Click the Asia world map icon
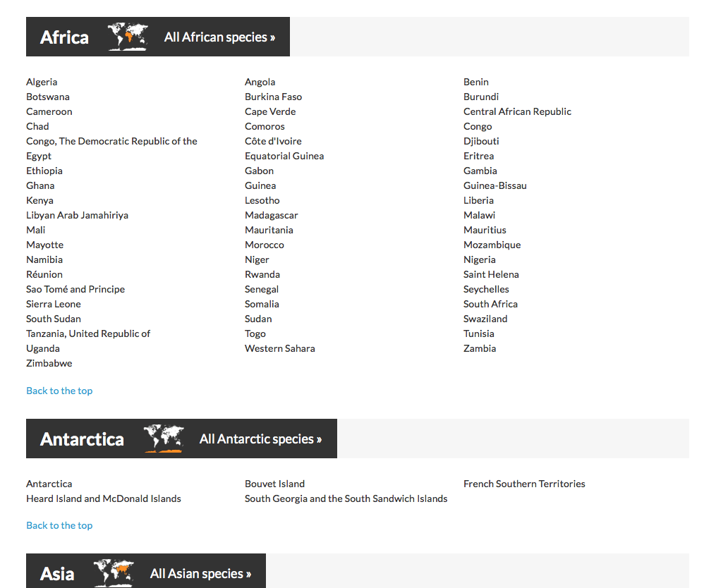Viewport: 716px width, 588px height. coord(114,572)
